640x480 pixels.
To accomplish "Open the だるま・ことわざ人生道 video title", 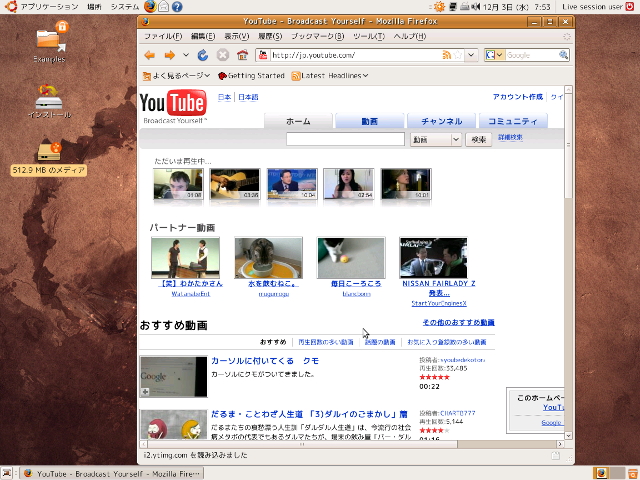I will 309,414.
